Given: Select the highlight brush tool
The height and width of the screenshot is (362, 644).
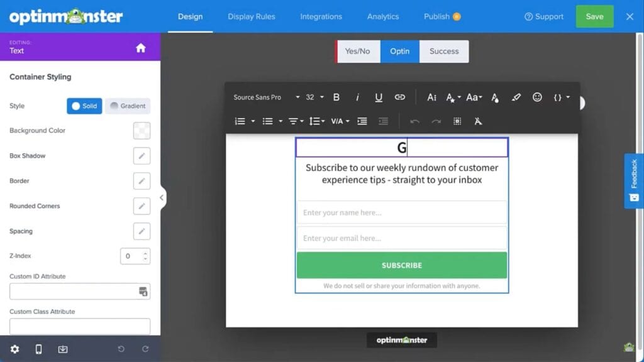Looking at the screenshot, I should pyautogui.click(x=516, y=97).
